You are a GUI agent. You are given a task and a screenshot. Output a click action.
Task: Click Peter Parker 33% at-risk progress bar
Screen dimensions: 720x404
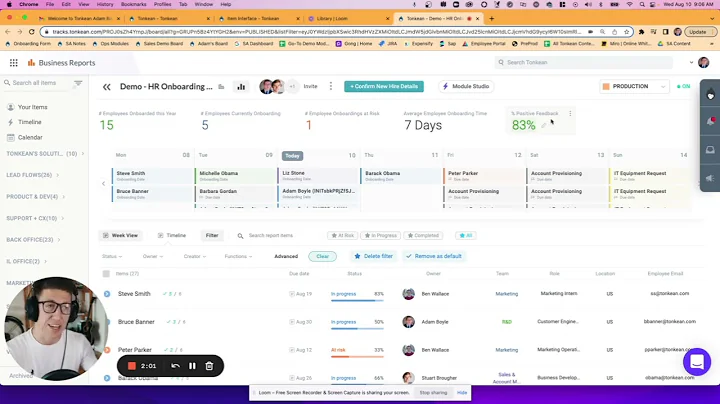pyautogui.click(x=357, y=357)
